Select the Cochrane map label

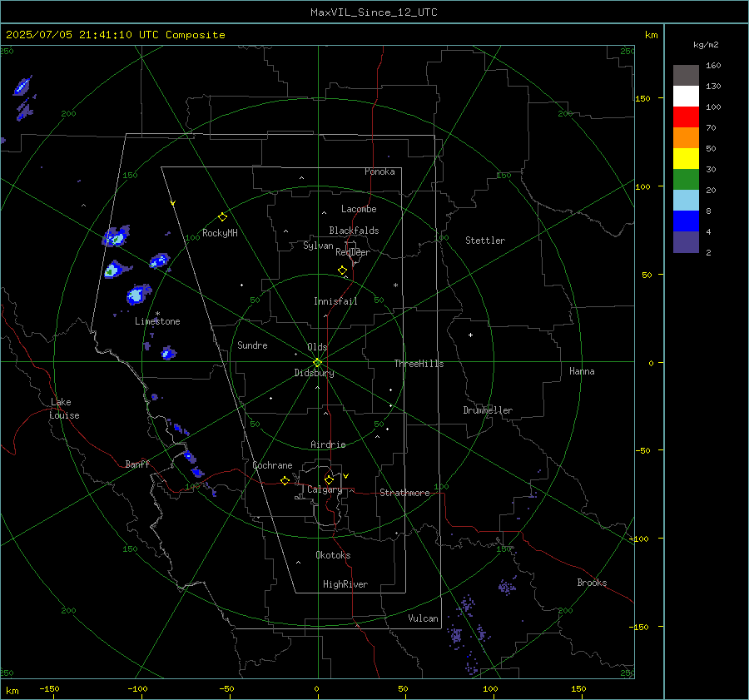(272, 465)
